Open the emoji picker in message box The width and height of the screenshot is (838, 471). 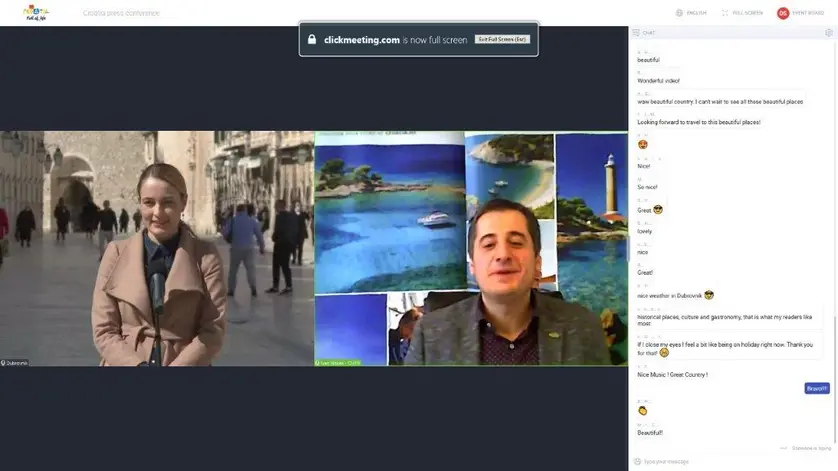pos(636,461)
